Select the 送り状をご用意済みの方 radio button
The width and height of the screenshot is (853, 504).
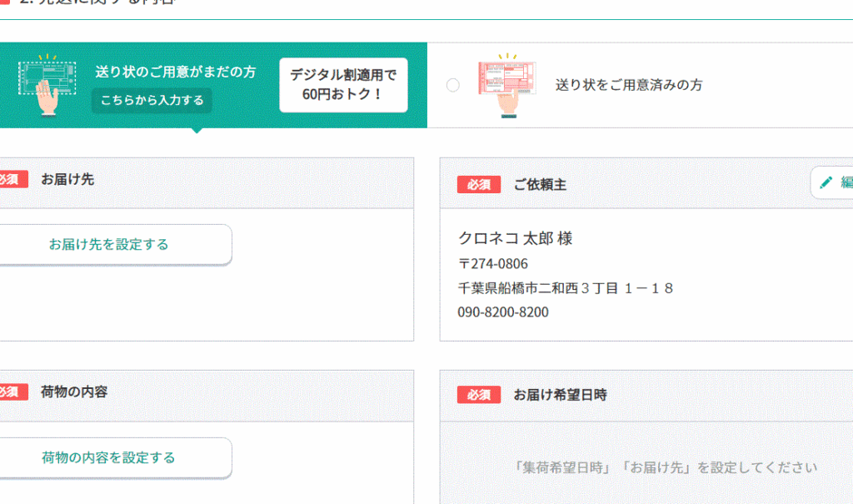point(453,85)
